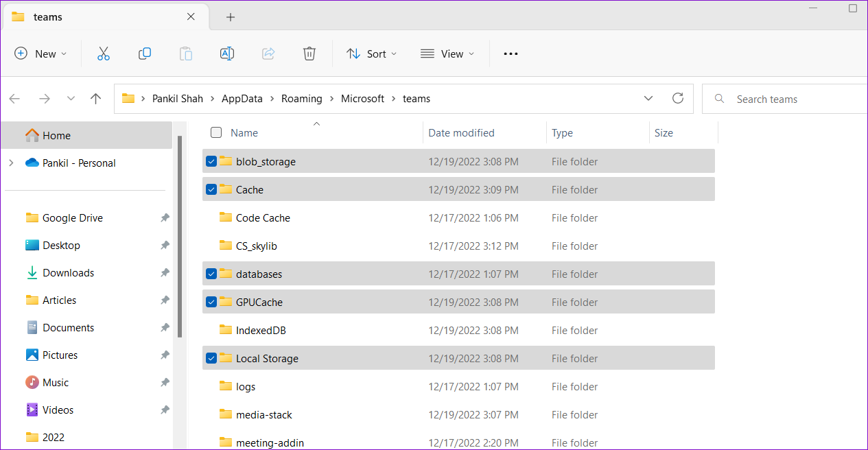This screenshot has height=450, width=868.
Task: Open the 2022 folder in sidebar
Action: click(55, 437)
